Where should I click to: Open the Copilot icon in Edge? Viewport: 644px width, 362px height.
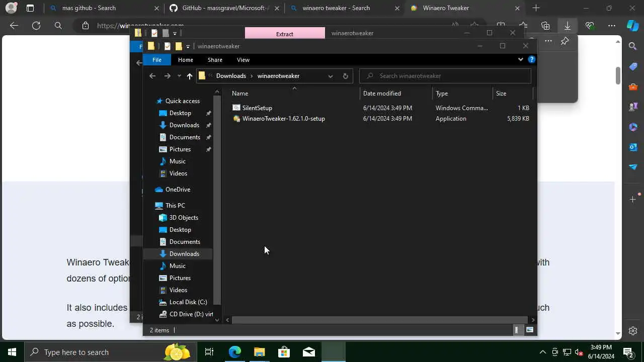click(x=633, y=26)
